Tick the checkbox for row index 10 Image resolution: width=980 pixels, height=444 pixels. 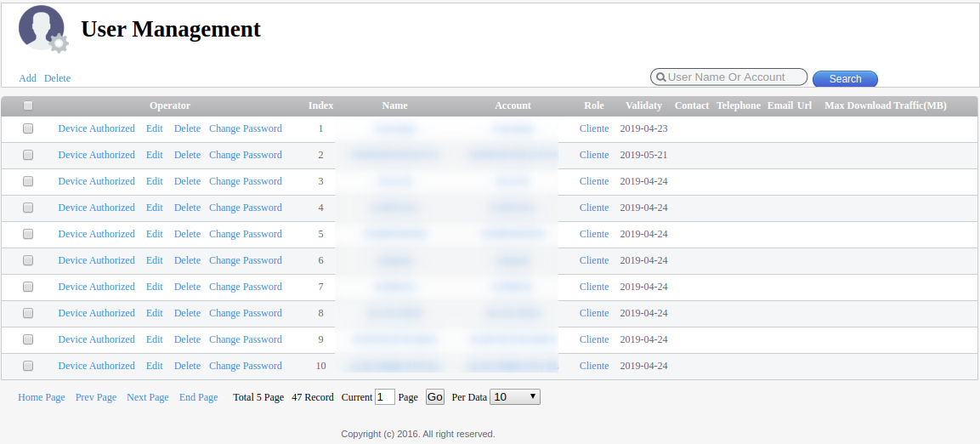(28, 367)
